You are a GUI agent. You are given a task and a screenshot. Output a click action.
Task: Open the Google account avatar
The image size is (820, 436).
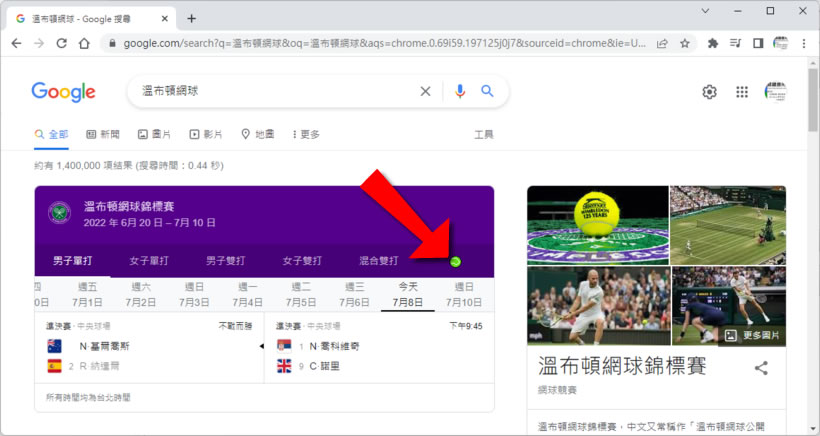(776, 91)
